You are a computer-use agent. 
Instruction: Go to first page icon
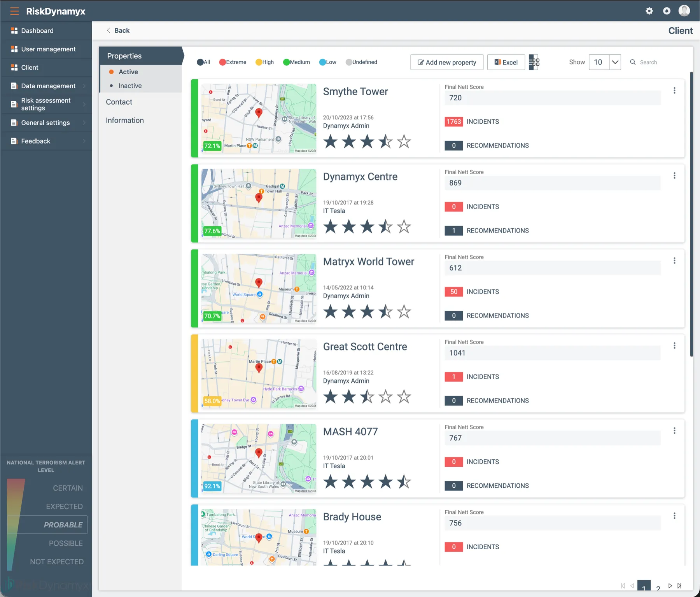click(623, 586)
